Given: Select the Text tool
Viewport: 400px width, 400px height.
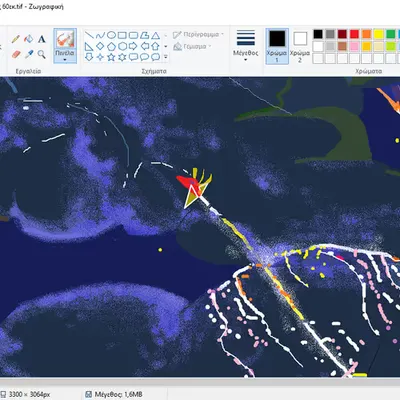Looking at the screenshot, I should tap(42, 39).
